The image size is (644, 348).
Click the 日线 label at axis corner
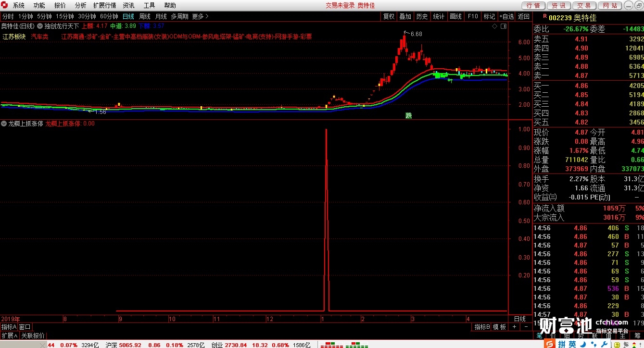pyautogui.click(x=520, y=319)
